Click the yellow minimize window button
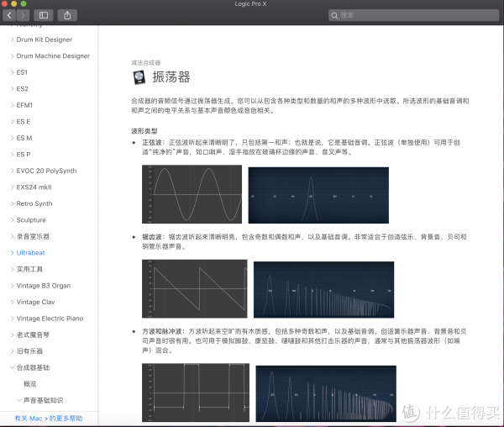The width and height of the screenshot is (504, 427). tap(13, 4)
